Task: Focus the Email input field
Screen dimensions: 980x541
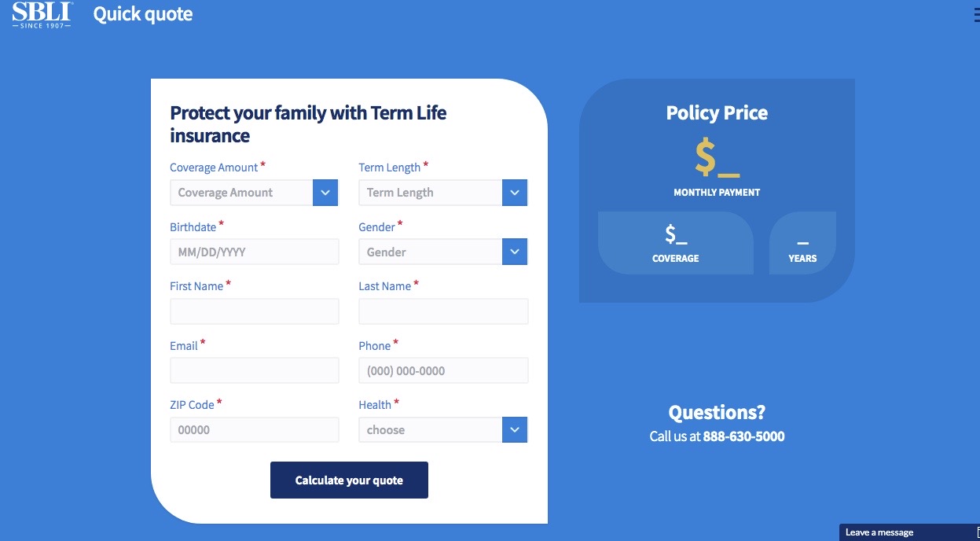Action: [x=254, y=370]
